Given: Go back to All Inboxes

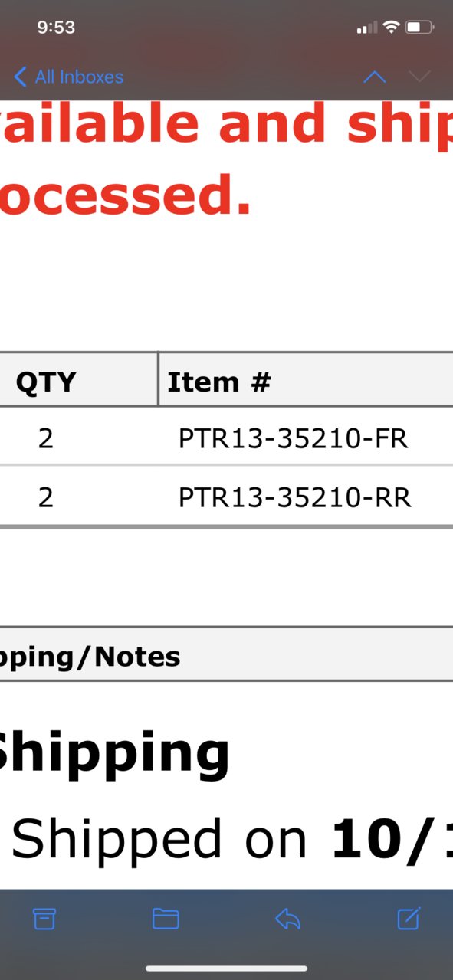Looking at the screenshot, I should [68, 77].
